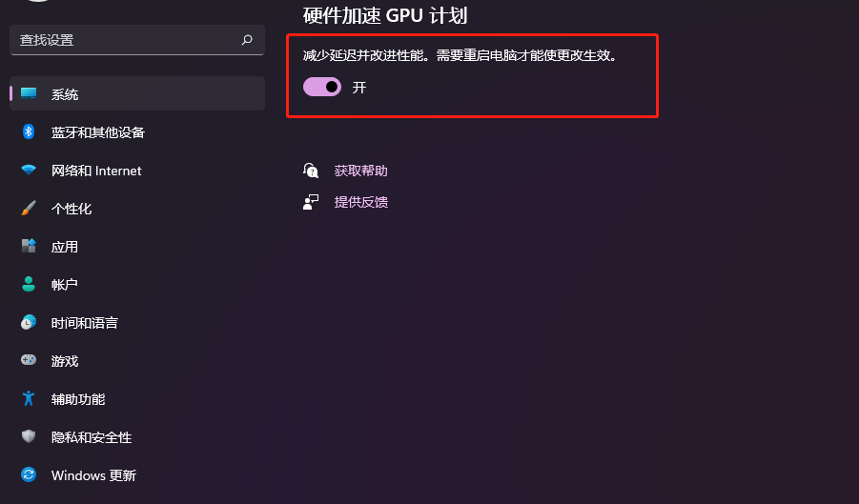This screenshot has height=504, width=859.
Task: Click the time and language globe icon
Action: [29, 322]
